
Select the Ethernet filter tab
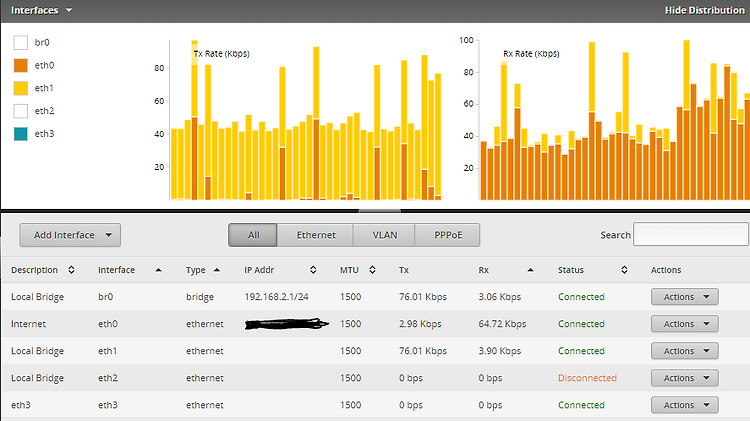click(x=316, y=235)
